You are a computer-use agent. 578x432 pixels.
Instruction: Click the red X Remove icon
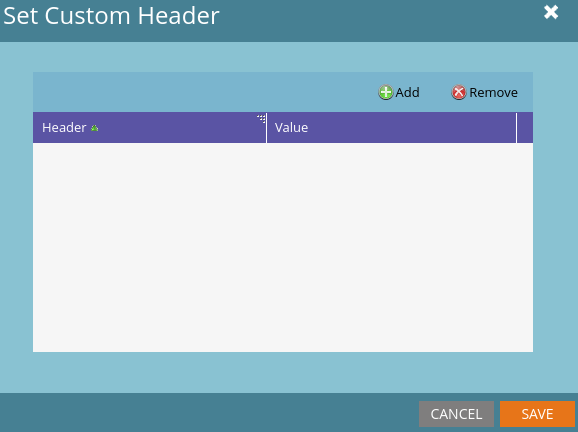pos(459,92)
